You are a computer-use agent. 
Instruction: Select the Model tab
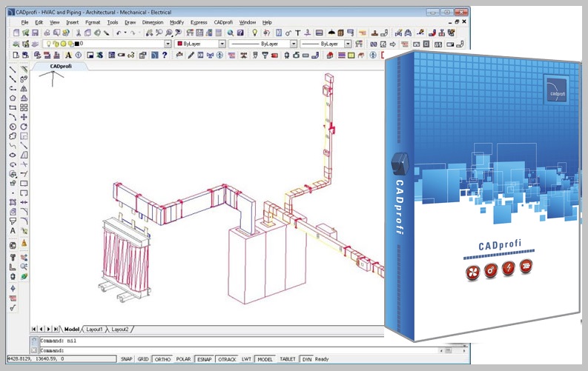tap(72, 329)
